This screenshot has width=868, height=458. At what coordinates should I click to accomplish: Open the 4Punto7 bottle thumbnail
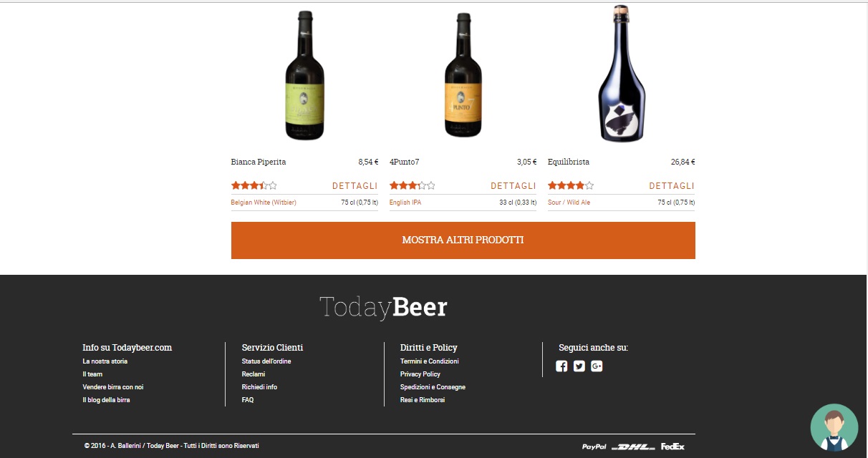coord(463,75)
